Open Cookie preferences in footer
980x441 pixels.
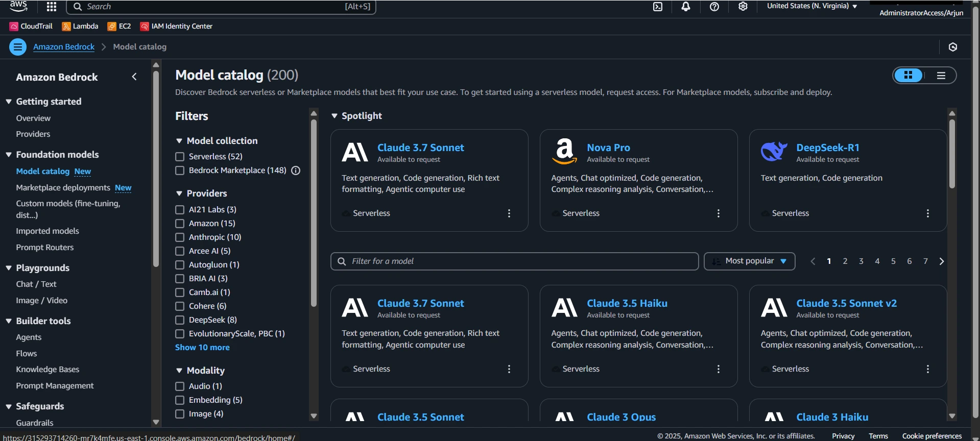click(x=932, y=436)
